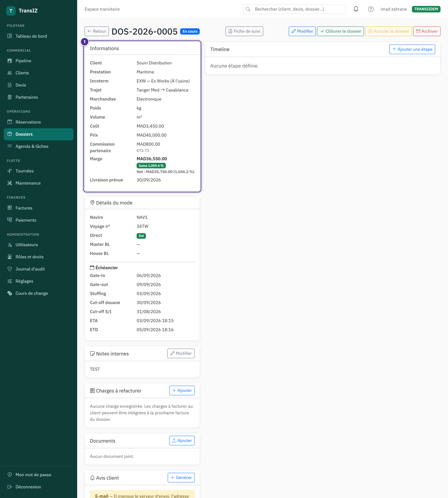Click the Clients people icon
Screen dimensions: 448x498
point(10,73)
